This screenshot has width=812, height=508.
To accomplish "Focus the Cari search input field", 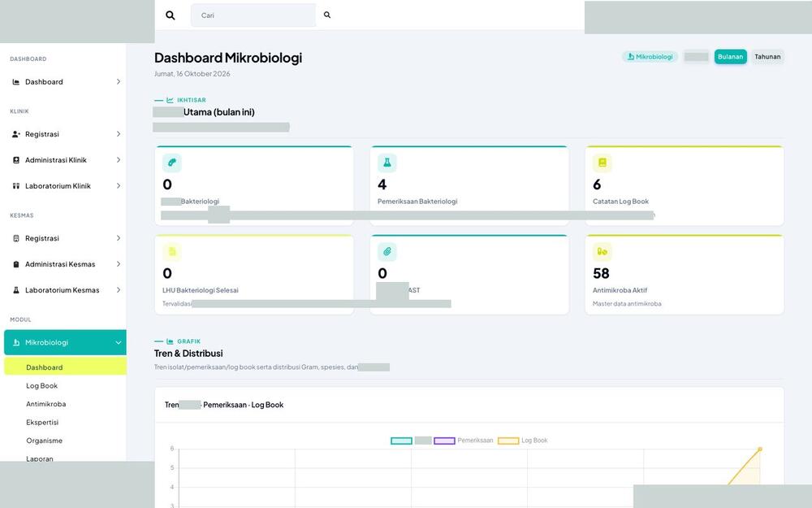I will tap(253, 15).
